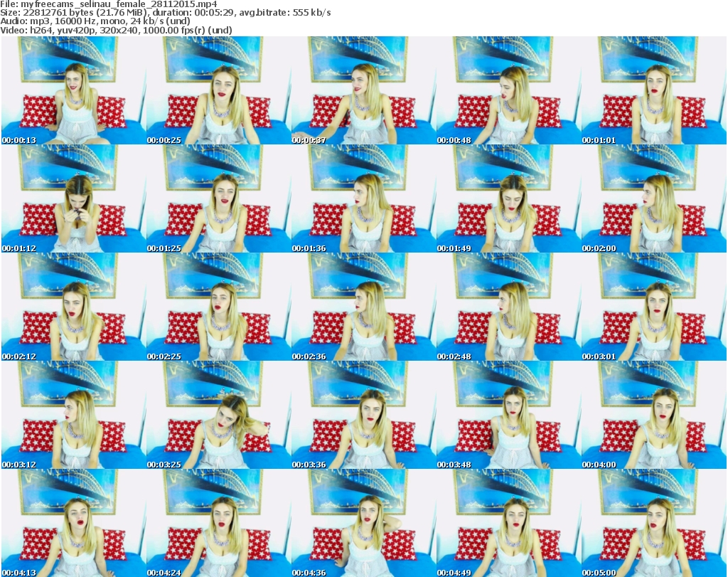Select the thumbnail stamped 00:00:37
The width and height of the screenshot is (728, 577).
[x=363, y=90]
